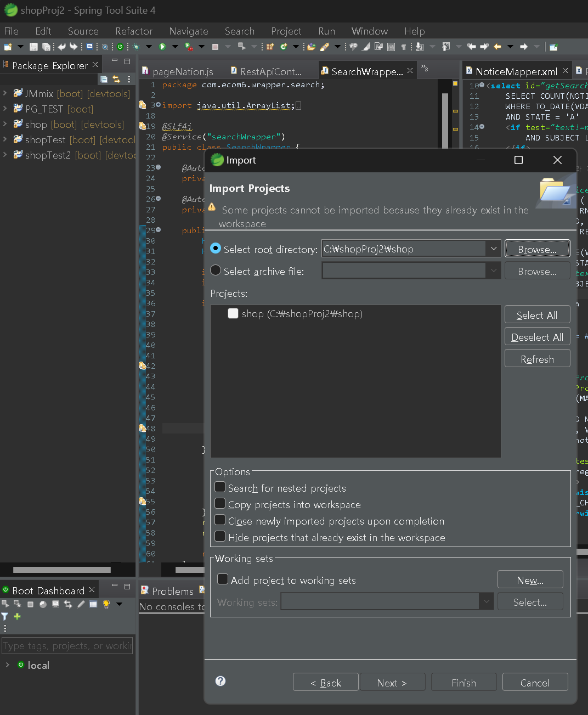588x715 pixels.
Task: Open the Refactor menu
Action: coord(134,31)
